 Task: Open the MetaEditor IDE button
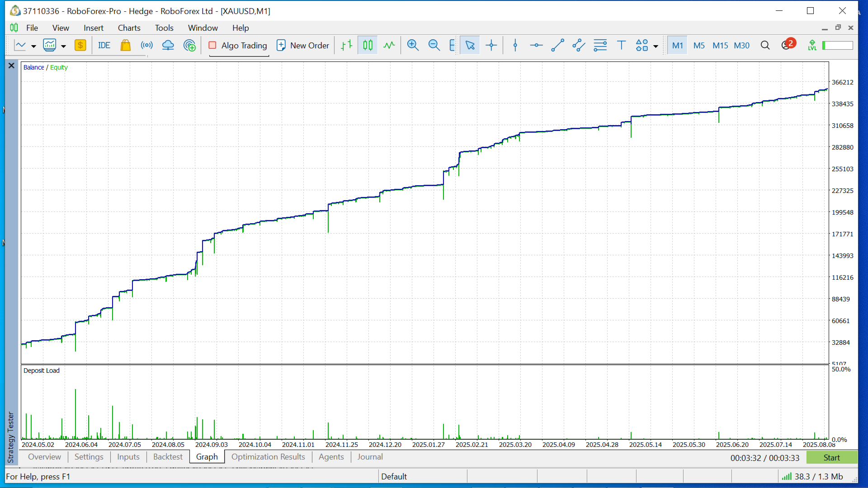pyautogui.click(x=104, y=45)
